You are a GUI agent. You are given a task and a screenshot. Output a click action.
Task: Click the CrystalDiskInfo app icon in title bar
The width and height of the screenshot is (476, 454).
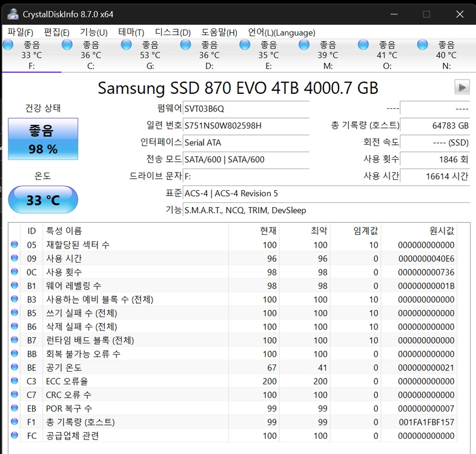pyautogui.click(x=13, y=14)
